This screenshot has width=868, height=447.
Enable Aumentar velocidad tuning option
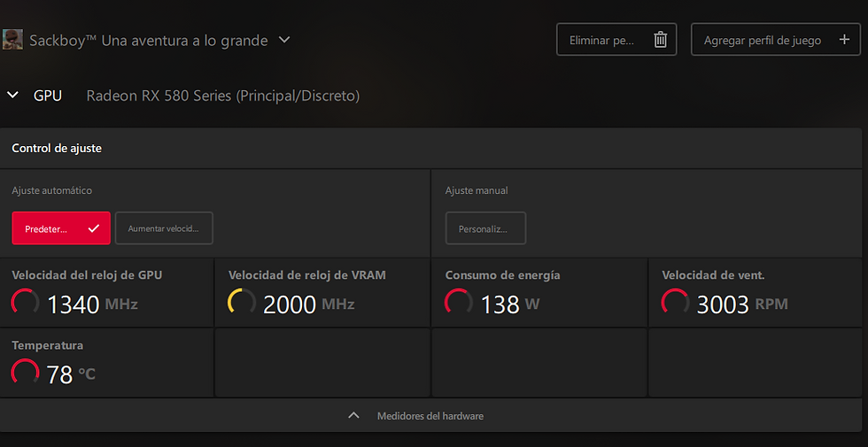point(164,228)
